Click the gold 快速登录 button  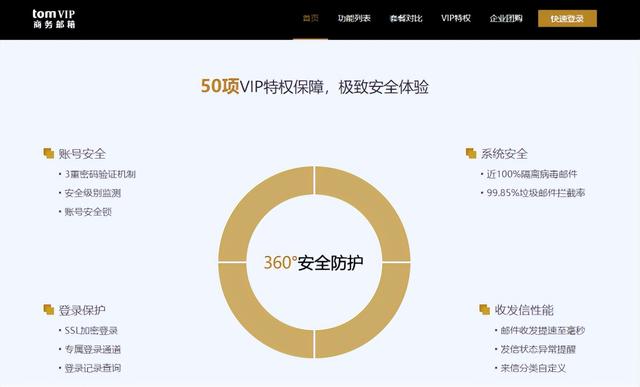(567, 18)
